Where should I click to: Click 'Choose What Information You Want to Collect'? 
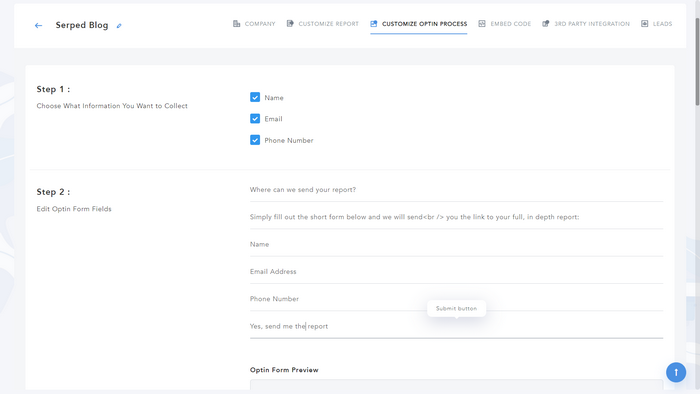[x=112, y=106]
